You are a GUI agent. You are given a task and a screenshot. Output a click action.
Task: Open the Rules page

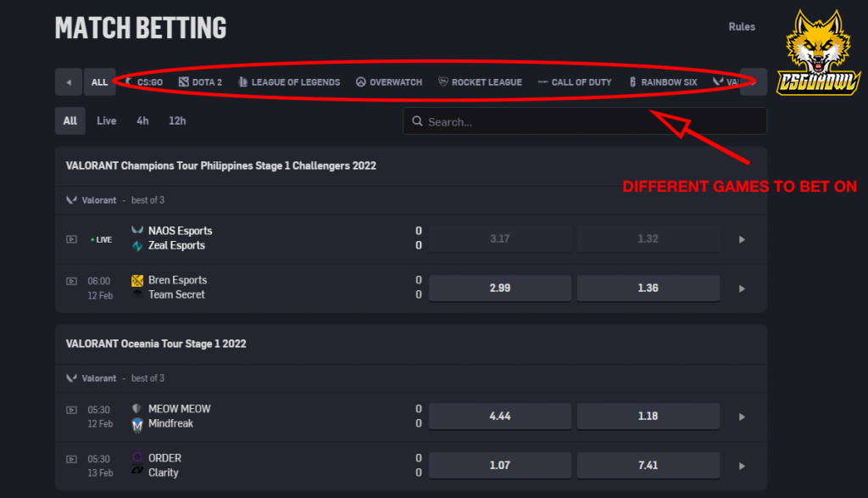pyautogui.click(x=742, y=26)
